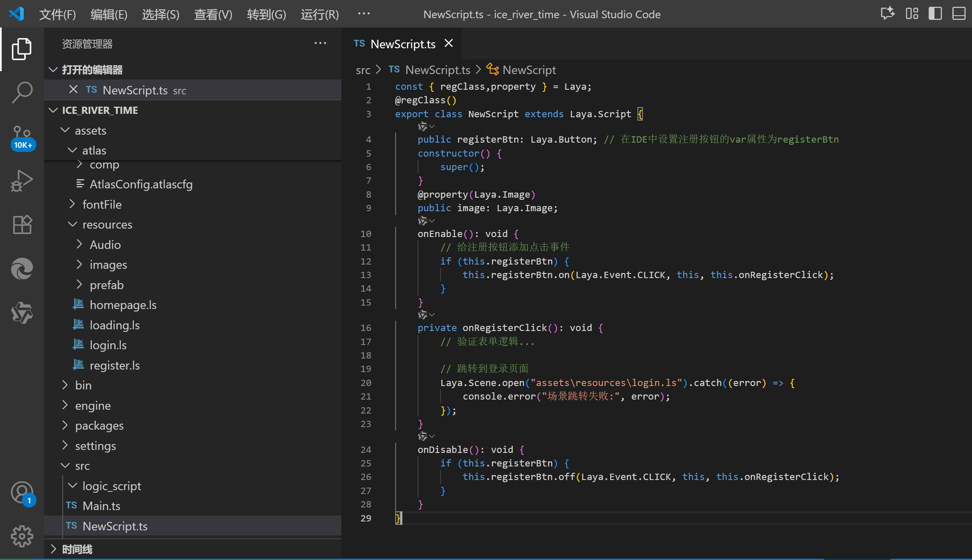Toggle the bottom panel visibility
972x560 pixels.
pyautogui.click(x=958, y=14)
